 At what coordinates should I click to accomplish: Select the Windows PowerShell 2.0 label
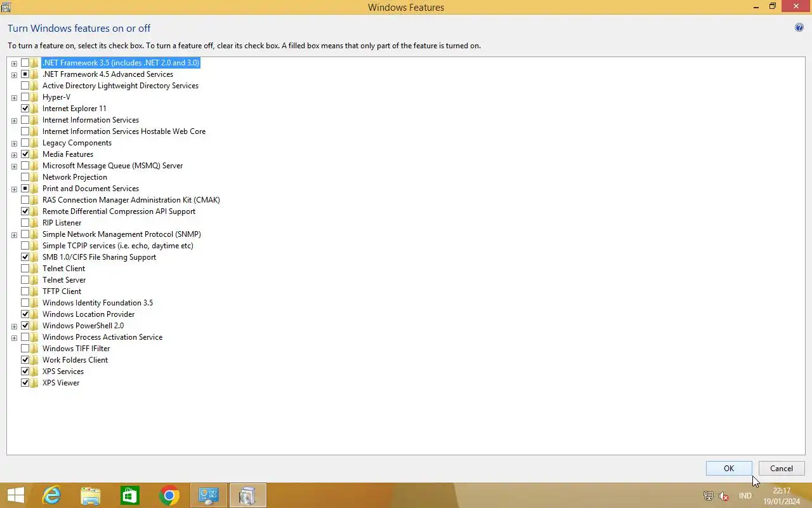[x=83, y=326]
